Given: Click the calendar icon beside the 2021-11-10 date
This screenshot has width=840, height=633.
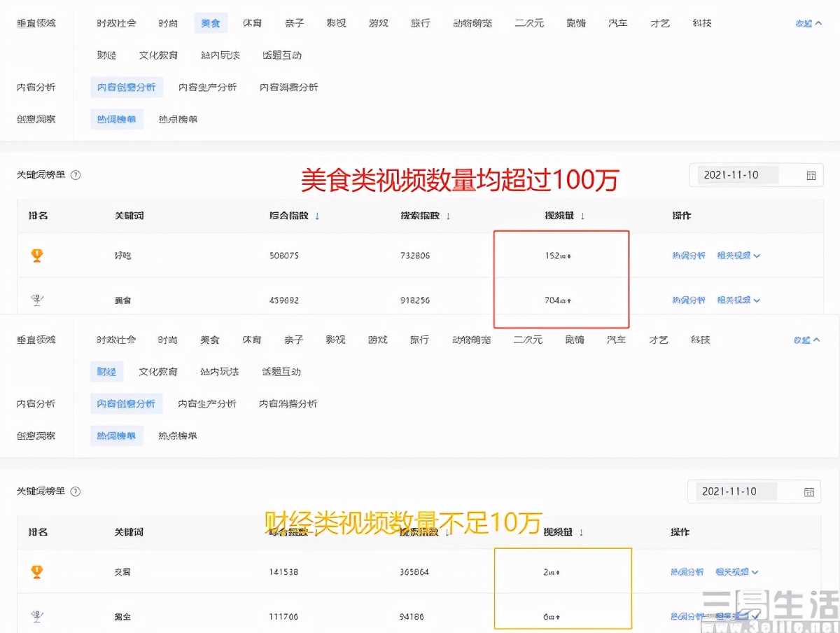Looking at the screenshot, I should click(x=812, y=175).
